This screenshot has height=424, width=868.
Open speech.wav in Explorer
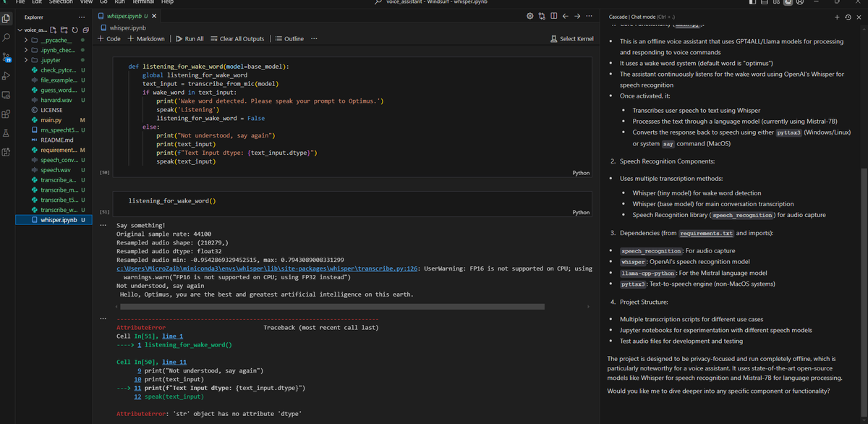pyautogui.click(x=55, y=170)
